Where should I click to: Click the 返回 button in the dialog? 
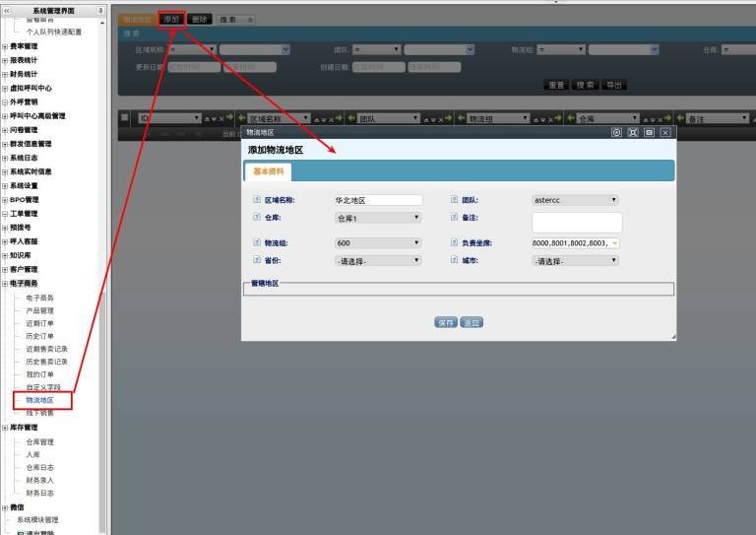(x=472, y=322)
